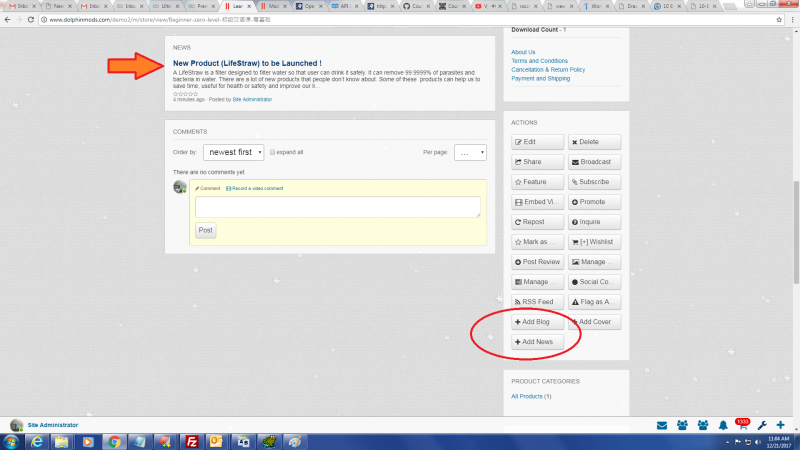This screenshot has height=450, width=800.
Task: Click the Add Blog button
Action: coord(537,322)
